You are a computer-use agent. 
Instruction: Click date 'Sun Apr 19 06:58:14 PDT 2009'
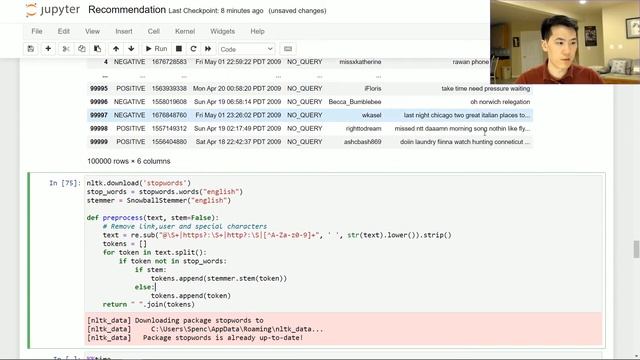tap(237, 102)
